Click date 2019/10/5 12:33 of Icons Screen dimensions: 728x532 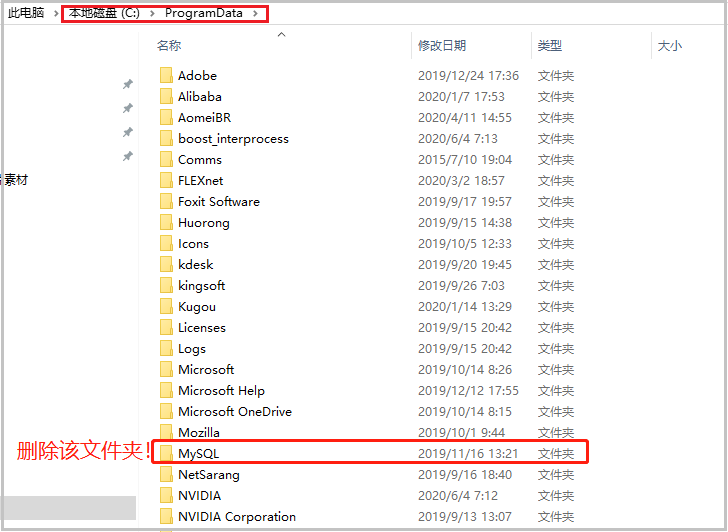465,244
